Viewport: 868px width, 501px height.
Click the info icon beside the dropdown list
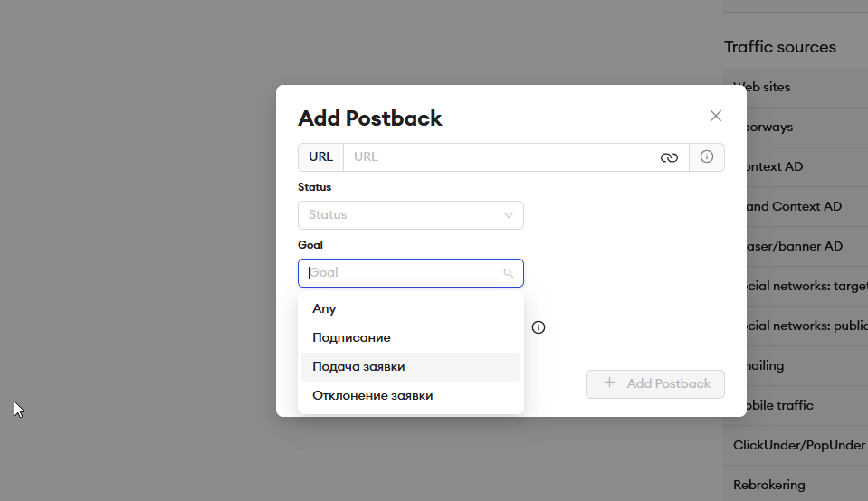pyautogui.click(x=538, y=327)
